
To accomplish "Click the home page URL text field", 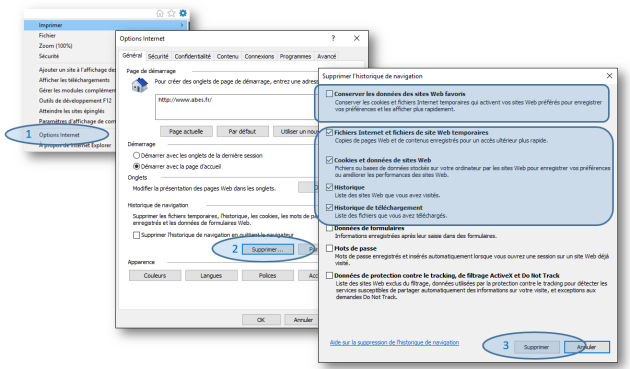I will pos(236,107).
